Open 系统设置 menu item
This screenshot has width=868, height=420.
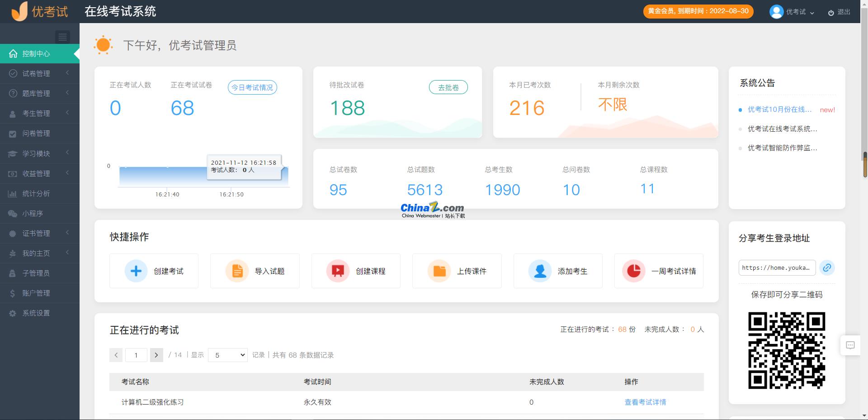(x=40, y=313)
